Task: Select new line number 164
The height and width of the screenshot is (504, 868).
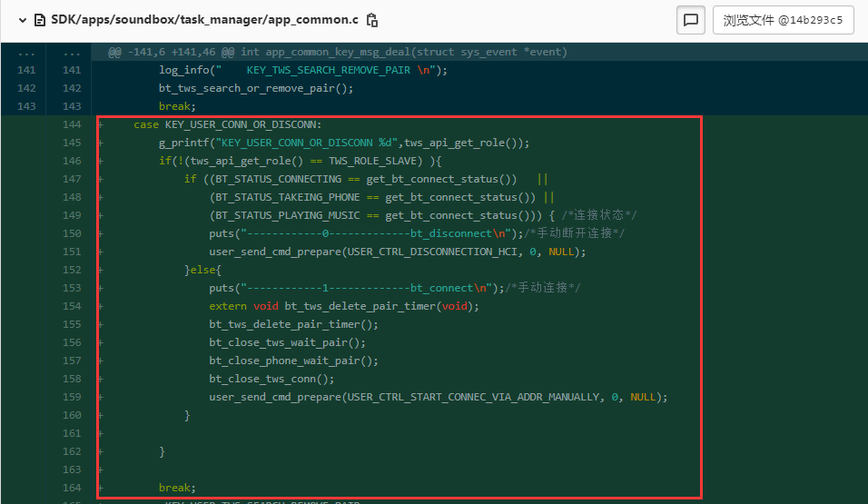Action: coord(72,488)
